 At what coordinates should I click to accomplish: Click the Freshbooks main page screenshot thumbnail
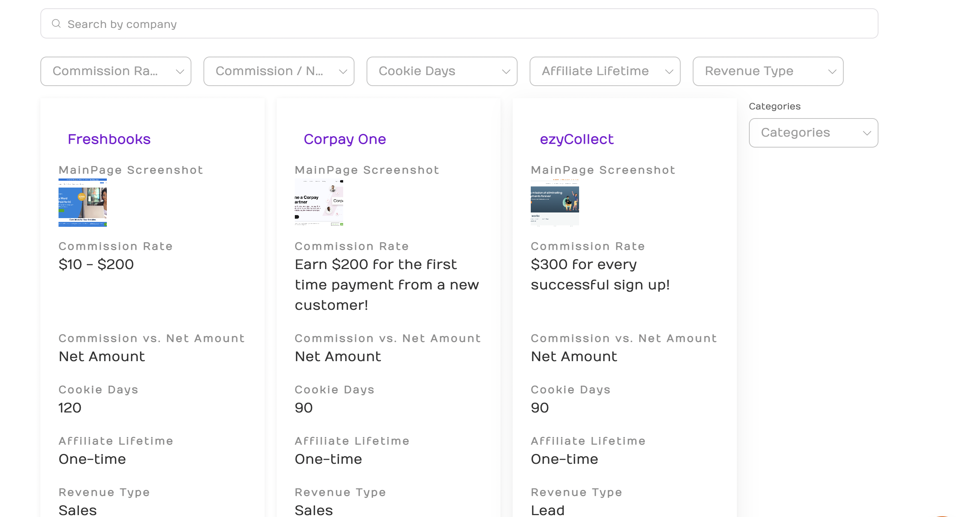83,202
